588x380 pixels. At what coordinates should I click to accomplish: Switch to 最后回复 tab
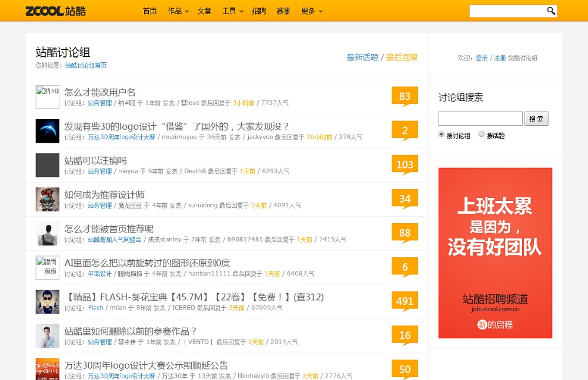coord(402,58)
